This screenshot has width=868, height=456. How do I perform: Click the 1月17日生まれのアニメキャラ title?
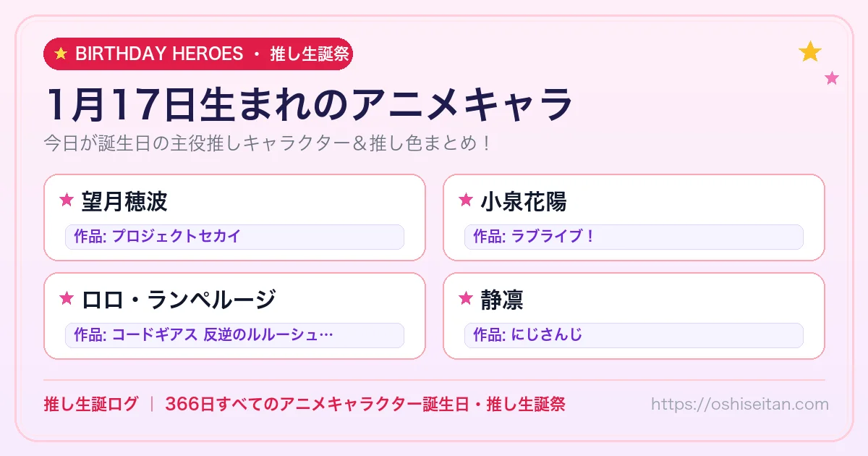309,104
